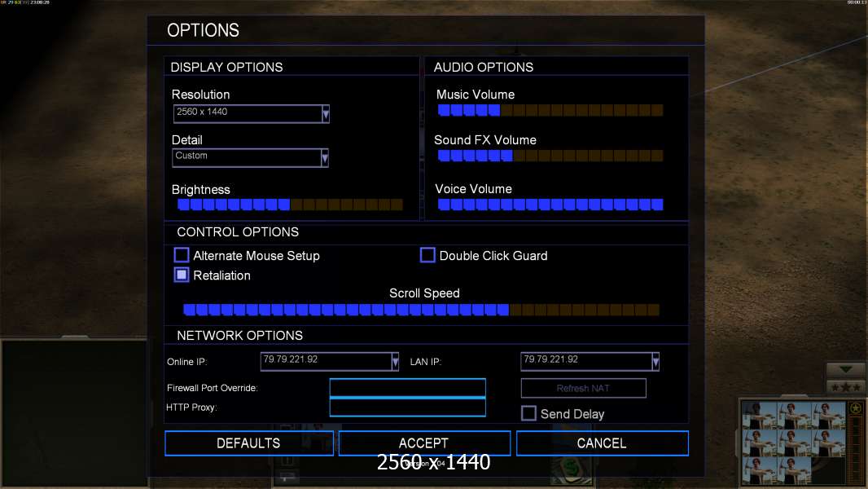
Task: Click the Refresh NAT button
Action: click(x=583, y=388)
